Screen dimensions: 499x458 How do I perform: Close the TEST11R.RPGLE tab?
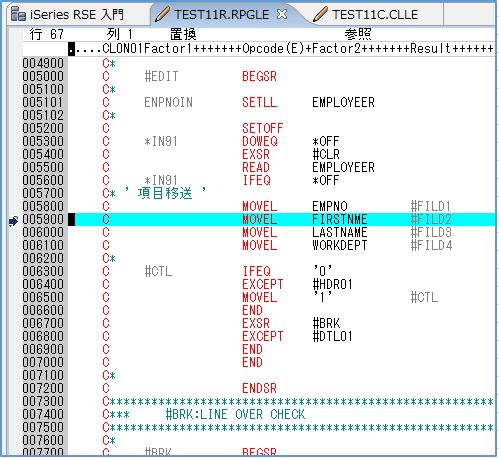(x=282, y=14)
